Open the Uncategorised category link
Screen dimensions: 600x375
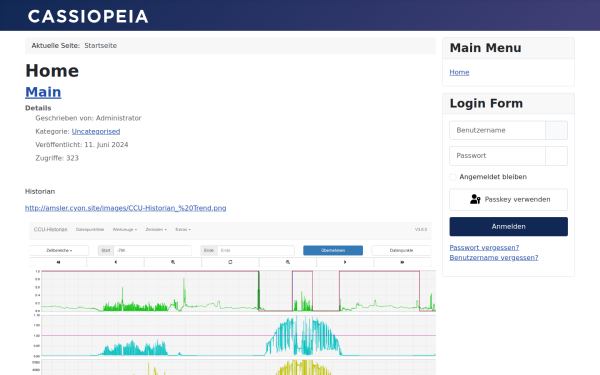pos(96,131)
